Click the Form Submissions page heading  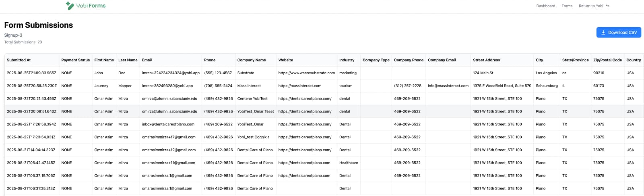[39, 25]
